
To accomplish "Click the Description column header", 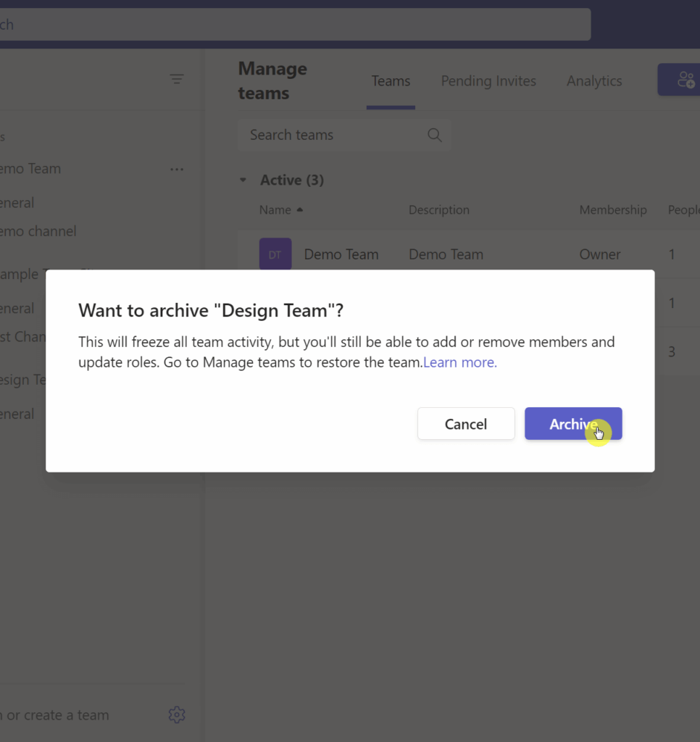I will pyautogui.click(x=438, y=209).
